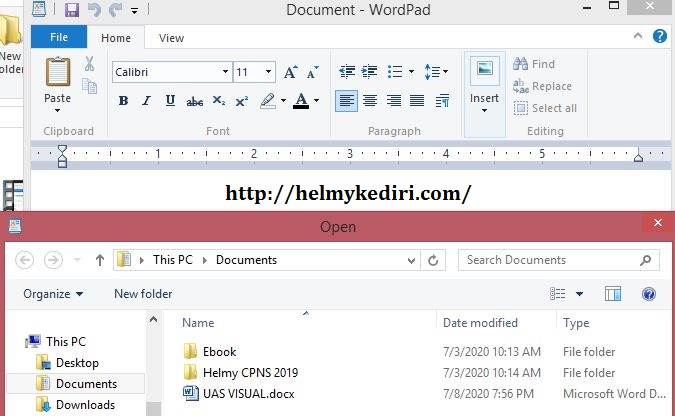
Task: Click the Cut scissors icon
Action: [89, 64]
